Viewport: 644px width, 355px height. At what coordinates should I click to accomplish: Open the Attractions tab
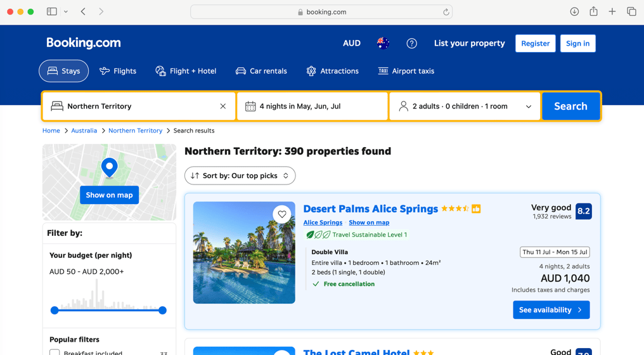coord(333,70)
